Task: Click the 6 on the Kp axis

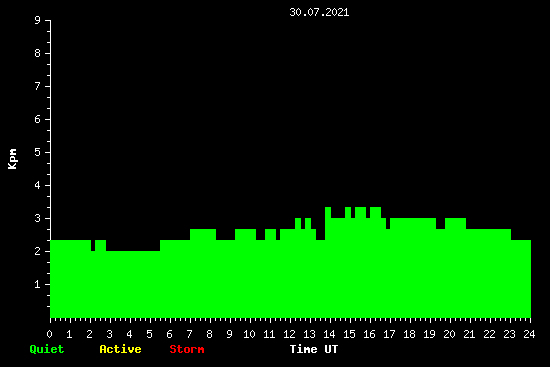Action: pos(38,119)
